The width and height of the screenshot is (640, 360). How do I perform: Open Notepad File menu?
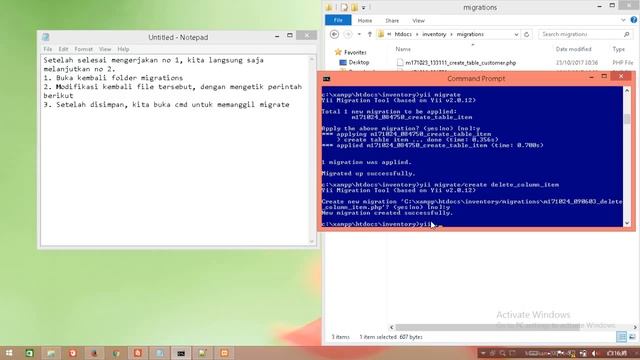tap(48, 49)
